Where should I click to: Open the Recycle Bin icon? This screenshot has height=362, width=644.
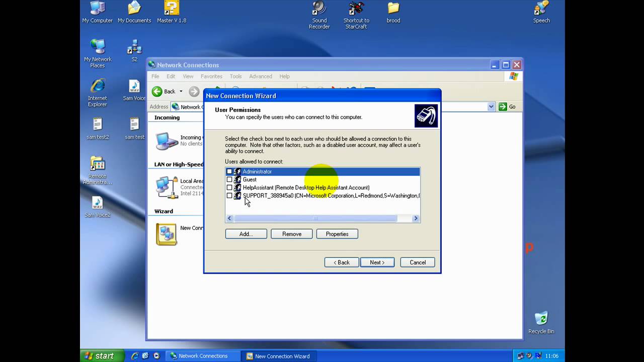(541, 319)
